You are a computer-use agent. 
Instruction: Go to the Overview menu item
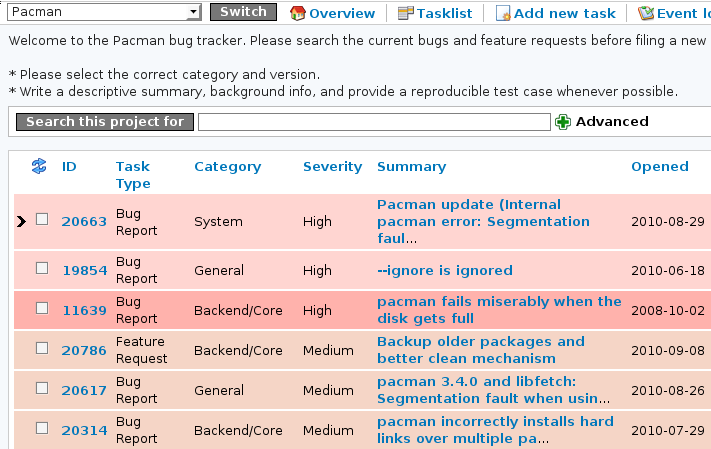pyautogui.click(x=342, y=13)
